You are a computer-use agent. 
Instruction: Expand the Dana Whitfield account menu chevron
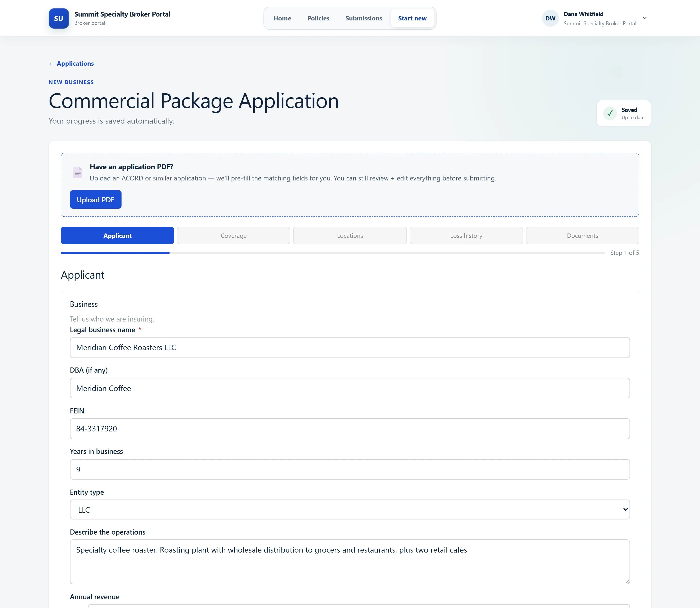pos(644,18)
